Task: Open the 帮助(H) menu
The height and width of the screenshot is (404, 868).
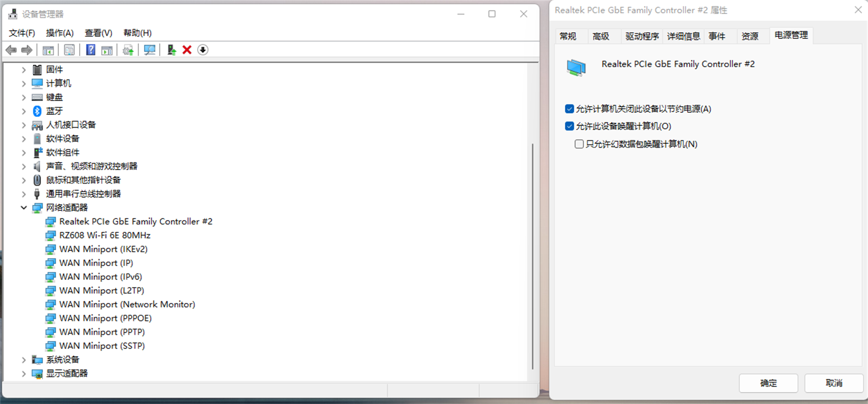Action: click(x=137, y=33)
